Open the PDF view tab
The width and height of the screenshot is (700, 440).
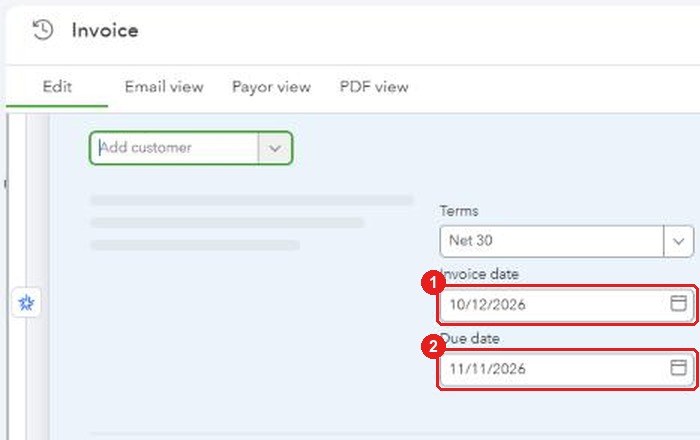(374, 87)
